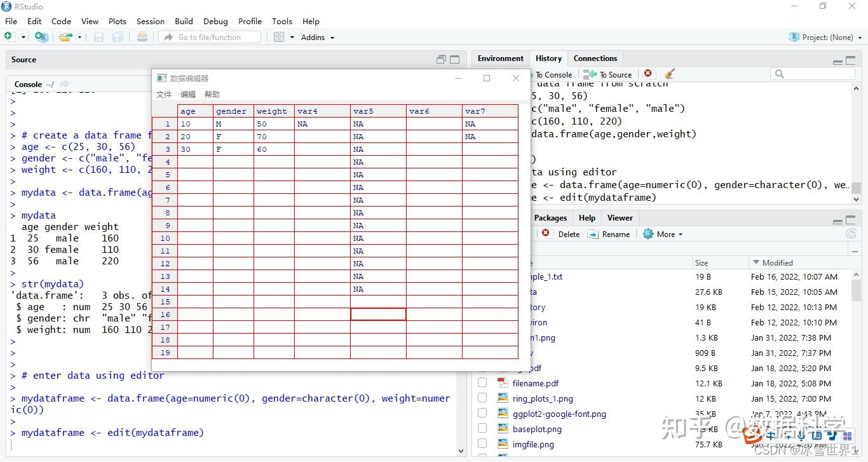Select the baseplot.png file checkbox

482,429
